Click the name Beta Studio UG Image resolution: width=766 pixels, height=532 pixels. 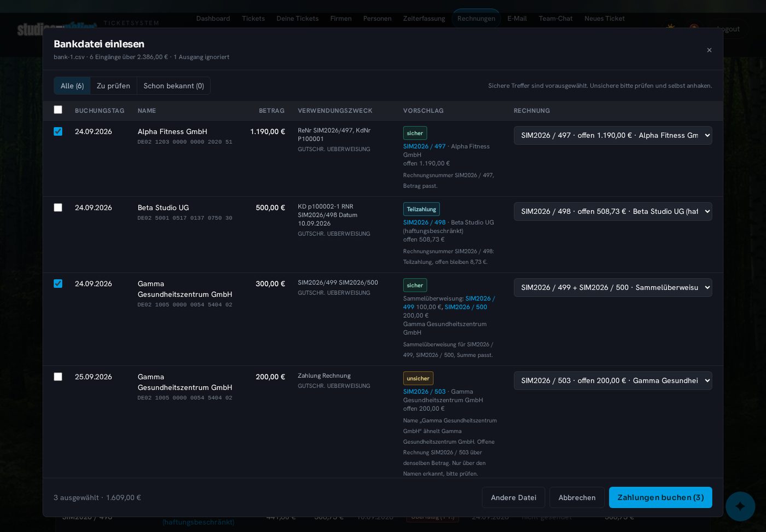pos(163,207)
